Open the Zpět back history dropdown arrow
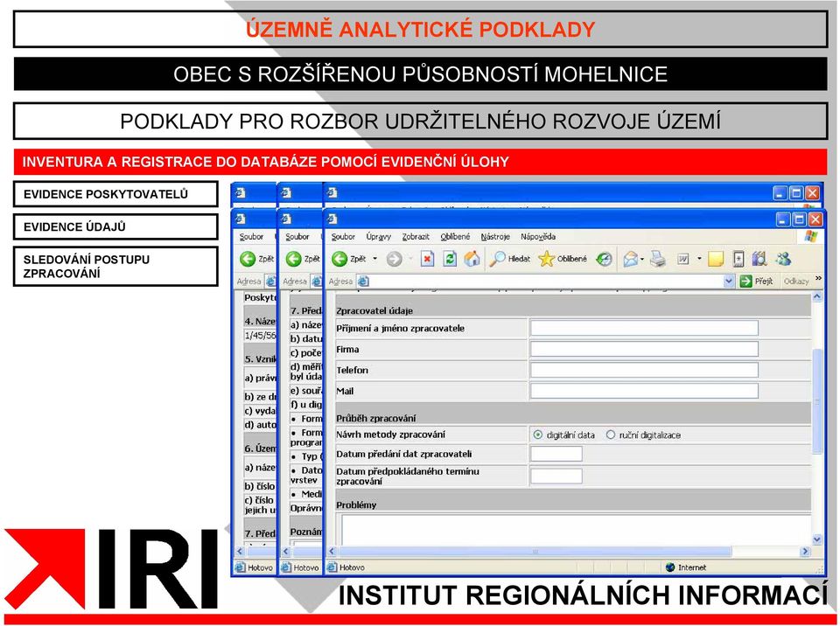 375,259
